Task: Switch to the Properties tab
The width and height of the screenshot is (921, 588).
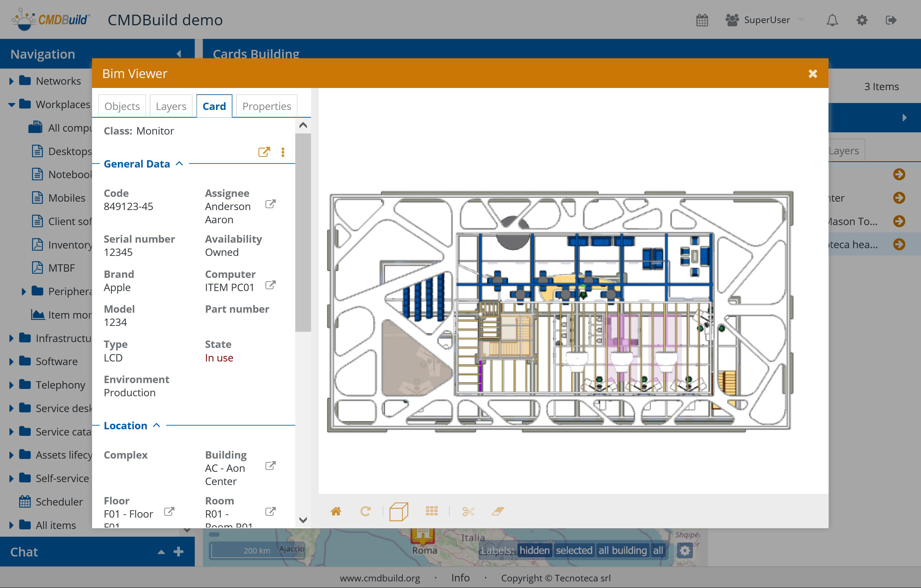Action: pyautogui.click(x=267, y=106)
